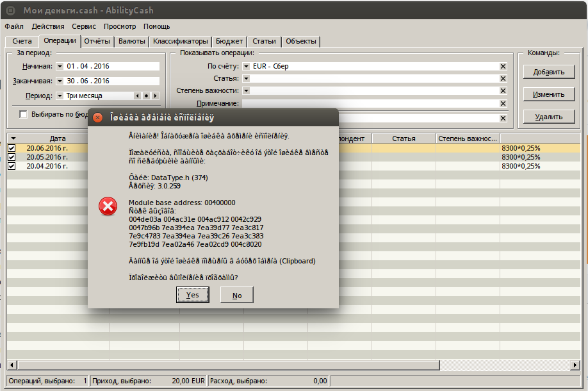Clear the 'Статья' filter field
Screen dimensions: 588x391
503,78
